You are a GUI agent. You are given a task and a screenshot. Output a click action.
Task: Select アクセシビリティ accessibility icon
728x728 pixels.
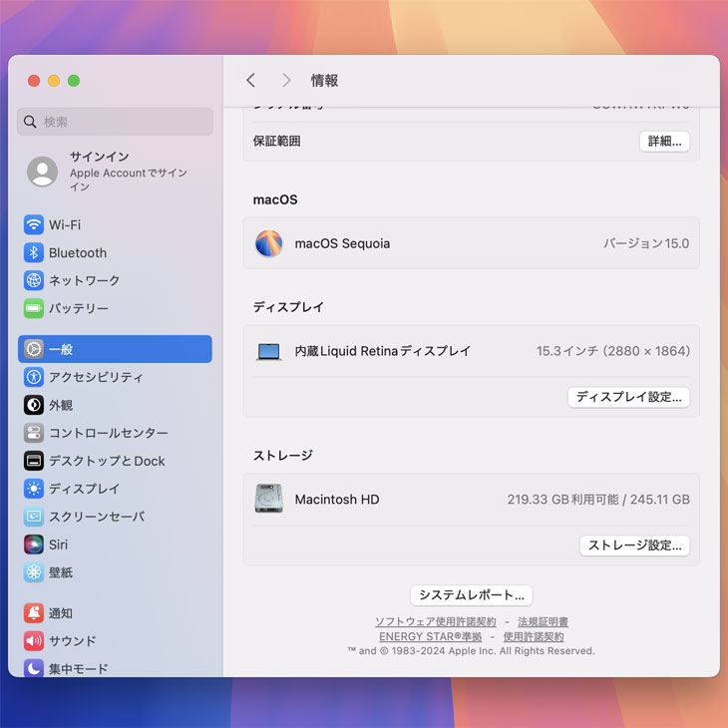[34, 377]
